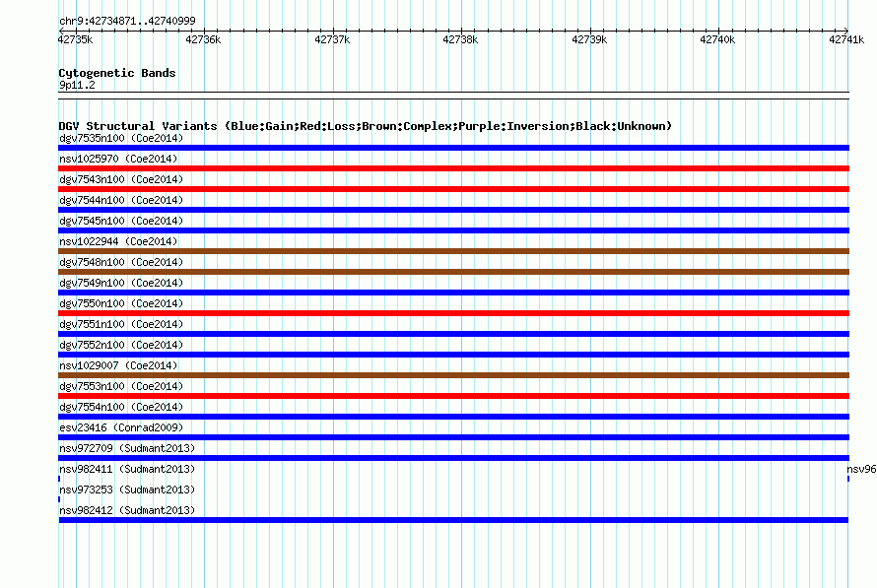Click the red loss bar under nsv1025970

coord(453,168)
